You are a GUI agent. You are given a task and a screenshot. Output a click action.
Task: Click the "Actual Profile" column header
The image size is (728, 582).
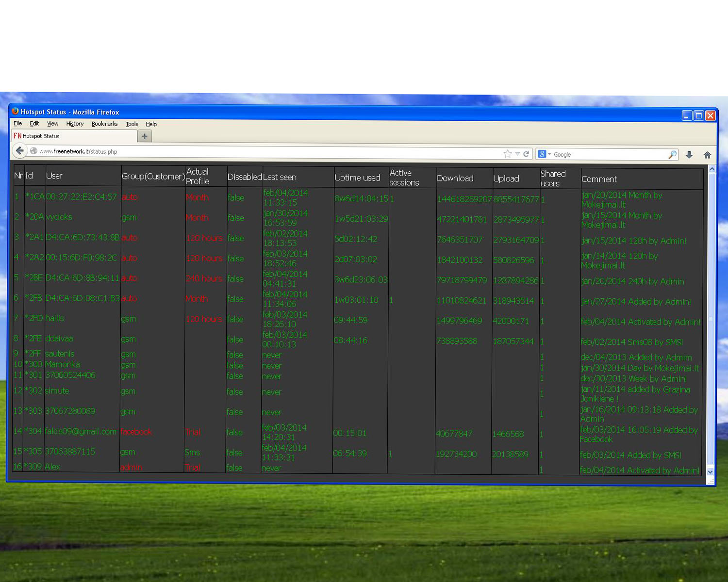(x=198, y=177)
